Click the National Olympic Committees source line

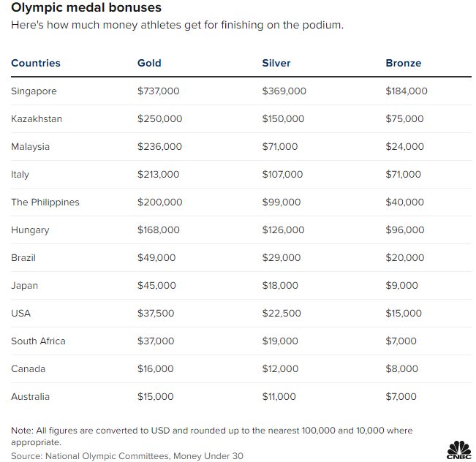[127, 456]
